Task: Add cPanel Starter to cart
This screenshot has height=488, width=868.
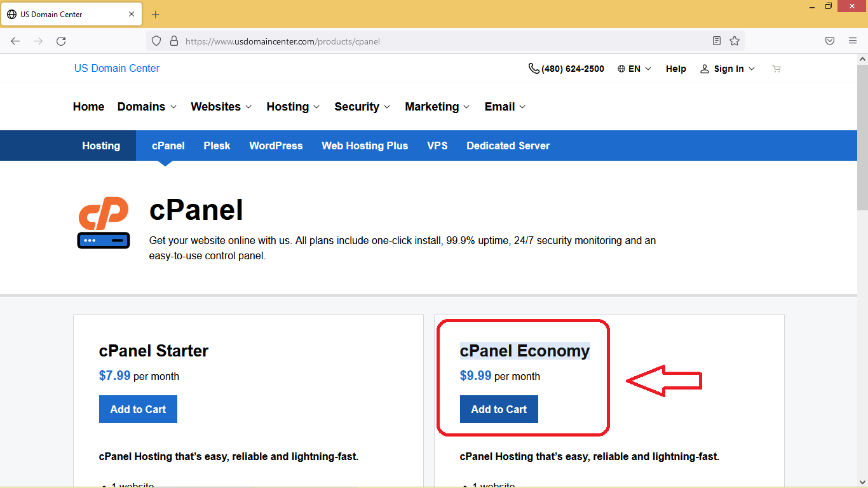Action: pyautogui.click(x=138, y=409)
